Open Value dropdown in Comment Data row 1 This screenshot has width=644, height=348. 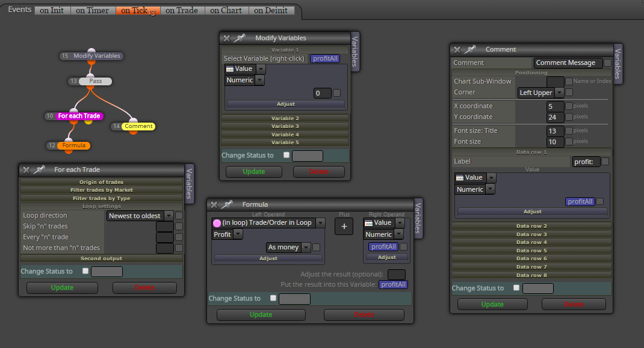pos(475,178)
